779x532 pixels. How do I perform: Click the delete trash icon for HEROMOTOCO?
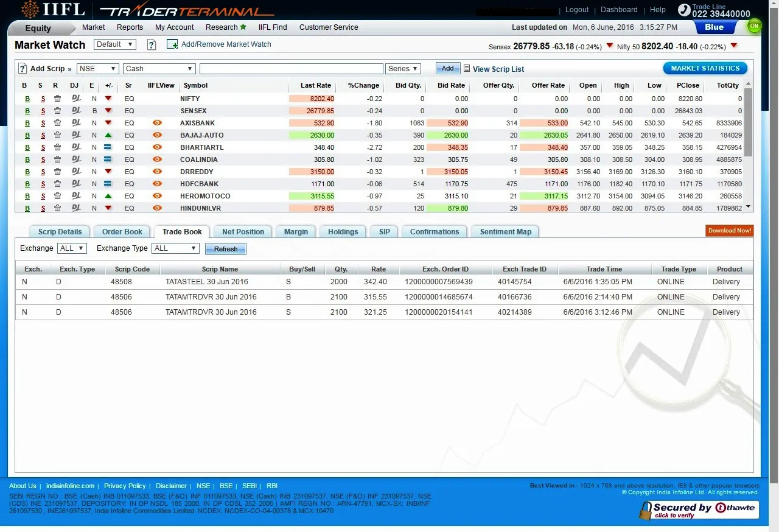click(57, 196)
